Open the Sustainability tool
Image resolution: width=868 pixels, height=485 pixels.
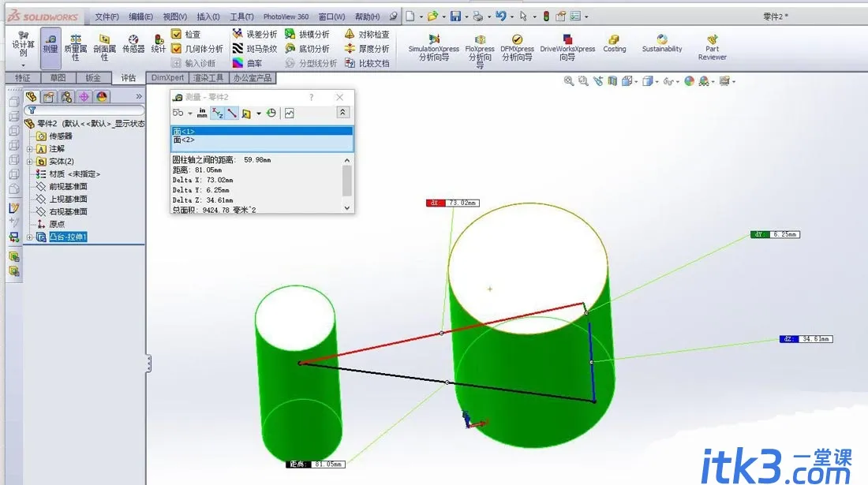tap(662, 43)
